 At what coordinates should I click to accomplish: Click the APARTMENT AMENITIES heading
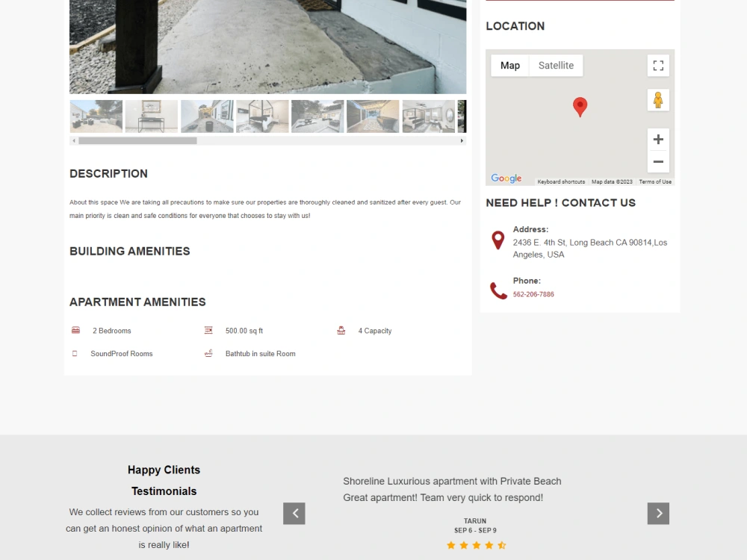coord(137,302)
